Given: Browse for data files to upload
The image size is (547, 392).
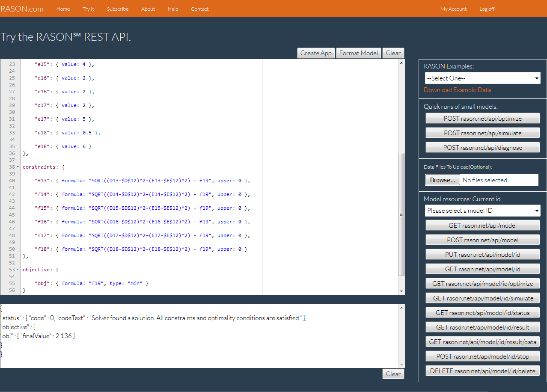Looking at the screenshot, I should coord(443,180).
